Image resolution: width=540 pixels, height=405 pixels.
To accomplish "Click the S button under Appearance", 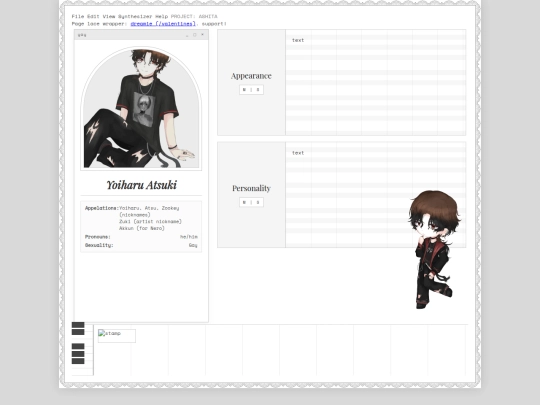I will pos(258,90).
